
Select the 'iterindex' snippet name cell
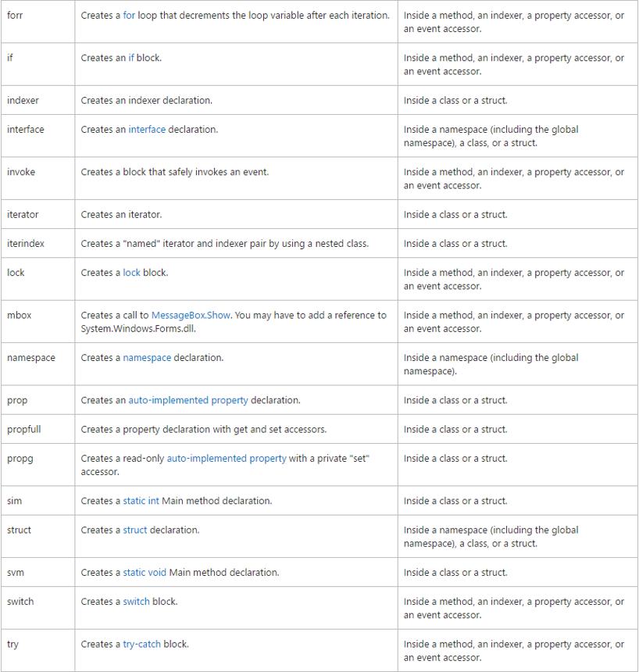[x=37, y=244]
